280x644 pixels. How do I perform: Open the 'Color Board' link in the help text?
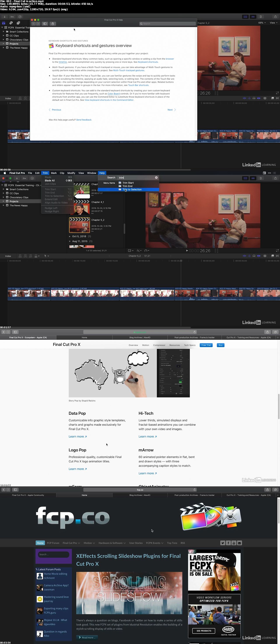click(114, 94)
